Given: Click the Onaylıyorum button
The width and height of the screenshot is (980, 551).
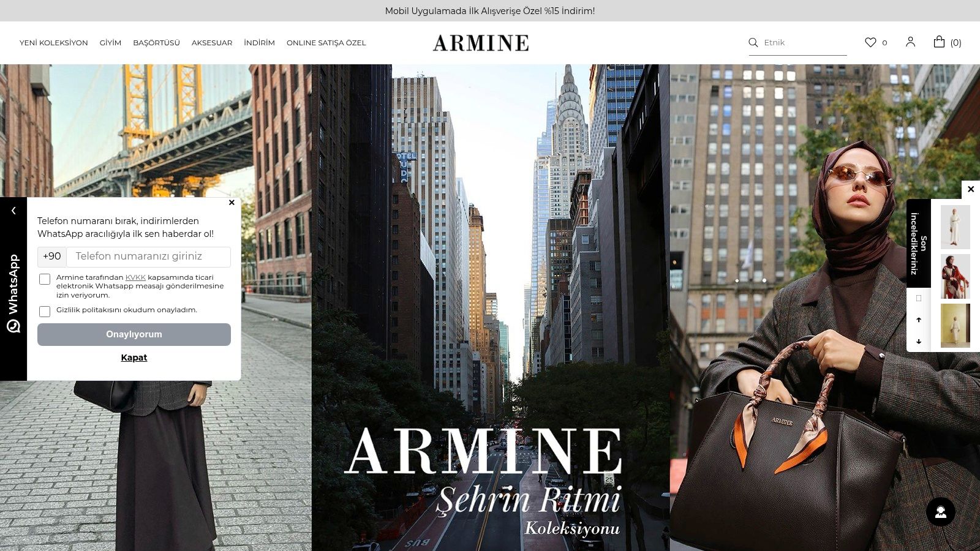Looking at the screenshot, I should 134,334.
